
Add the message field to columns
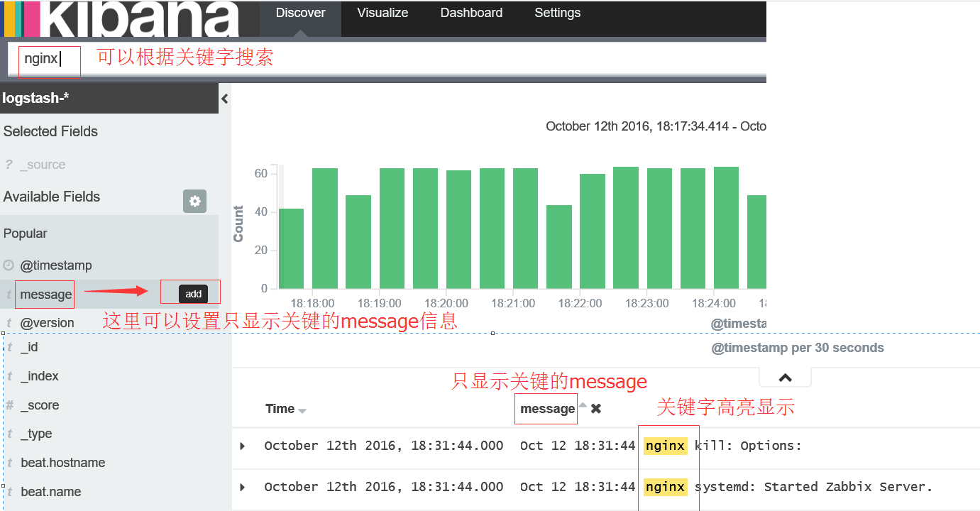193,294
